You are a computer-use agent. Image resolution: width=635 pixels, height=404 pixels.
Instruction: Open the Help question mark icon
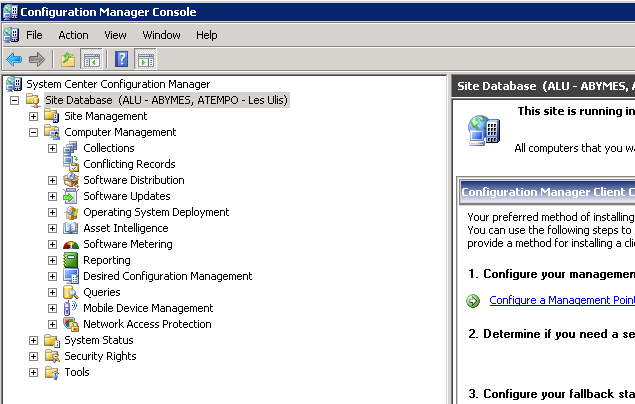(121, 60)
